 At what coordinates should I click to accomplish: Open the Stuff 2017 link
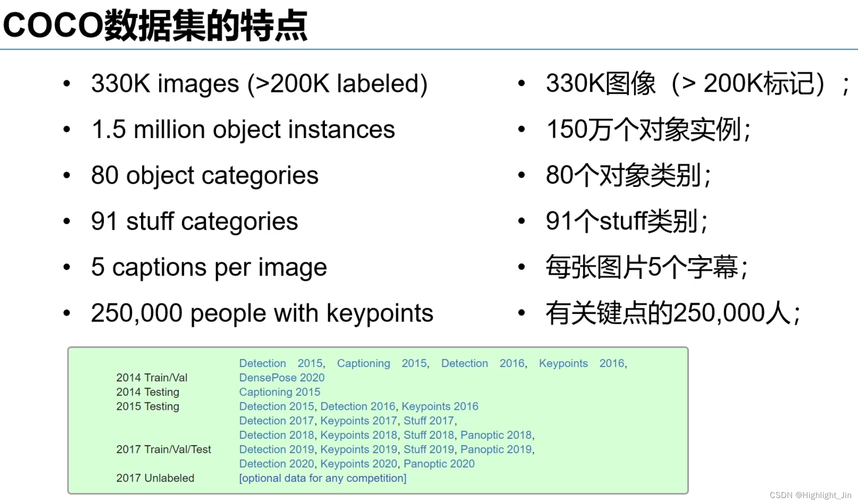point(428,420)
